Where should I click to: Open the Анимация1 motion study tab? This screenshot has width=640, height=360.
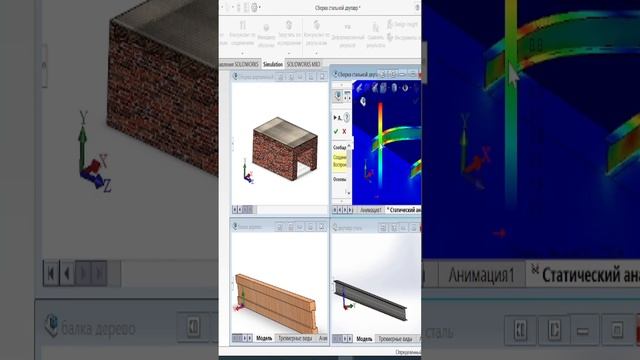tap(371, 210)
